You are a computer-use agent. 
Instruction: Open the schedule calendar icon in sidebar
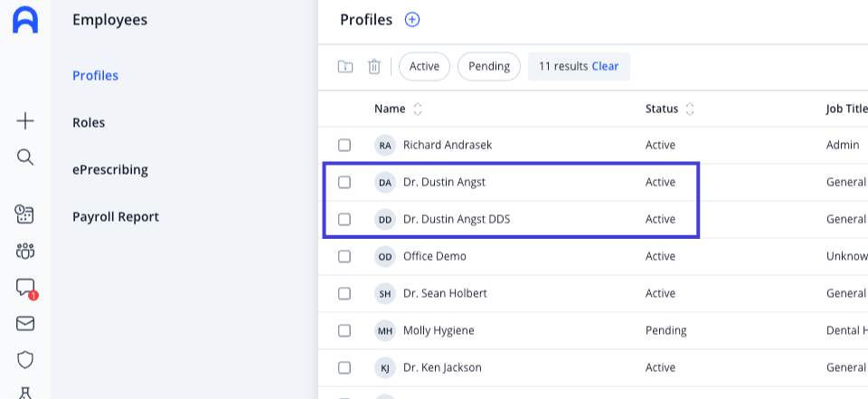tap(25, 214)
